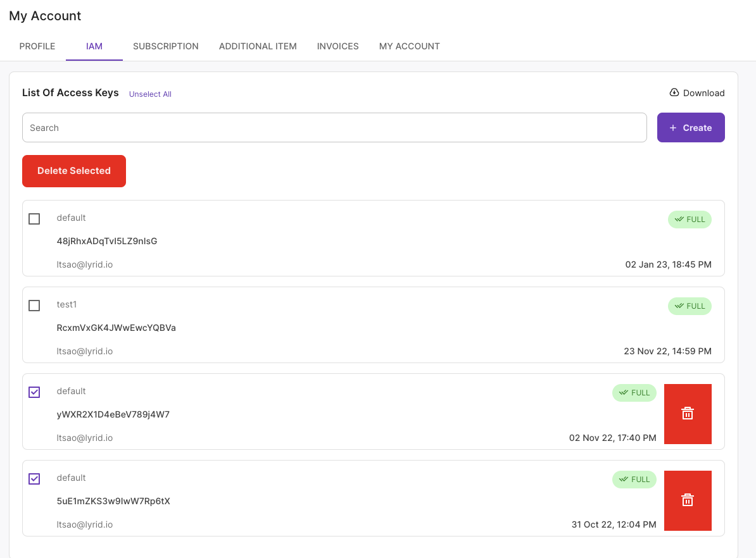Uncheck the key yWXR2X1D4eBeV789j4W7 checkbox
The height and width of the screenshot is (558, 756).
34,392
